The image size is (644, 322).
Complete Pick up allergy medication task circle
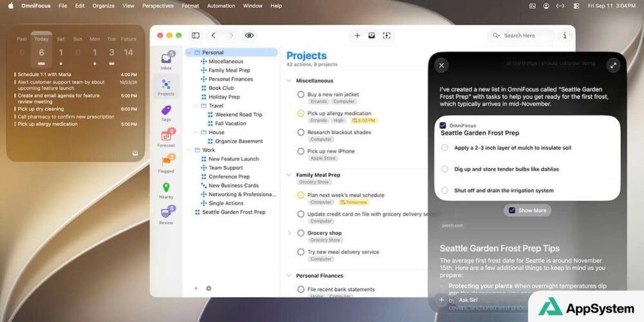[x=301, y=113]
